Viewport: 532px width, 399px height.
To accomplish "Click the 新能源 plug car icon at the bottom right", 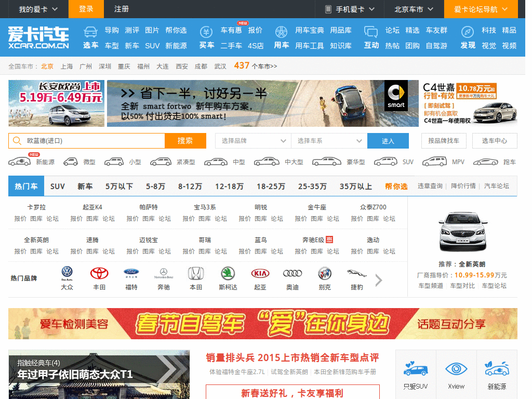I will (497, 369).
